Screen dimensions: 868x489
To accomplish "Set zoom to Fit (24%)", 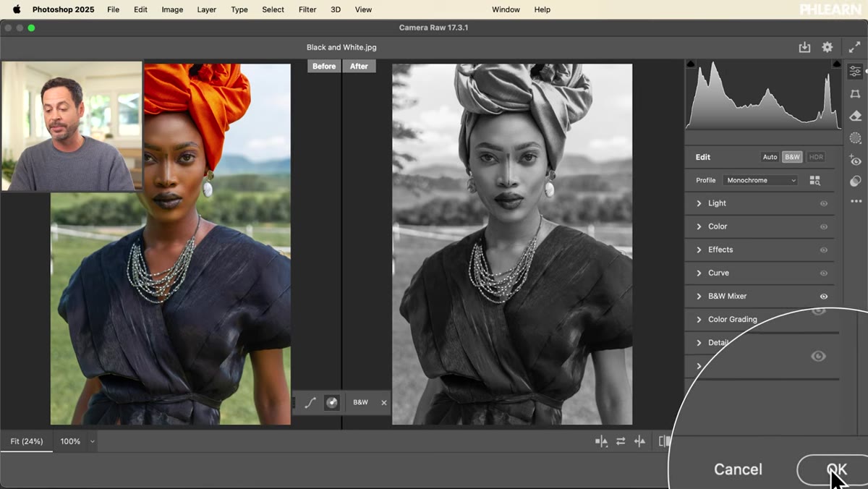I will coord(27,441).
